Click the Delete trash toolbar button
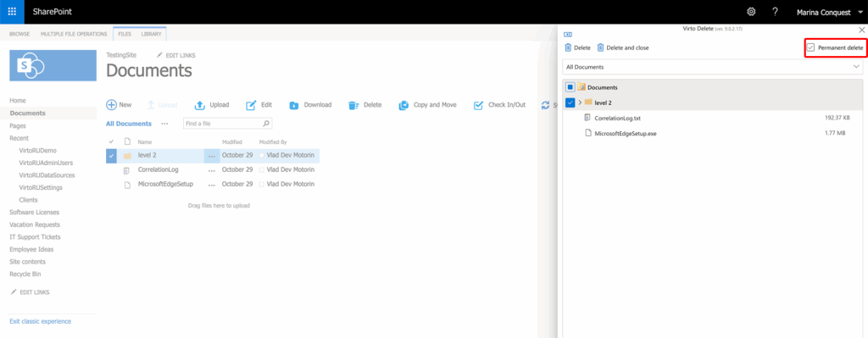868x338 pixels. click(x=364, y=105)
